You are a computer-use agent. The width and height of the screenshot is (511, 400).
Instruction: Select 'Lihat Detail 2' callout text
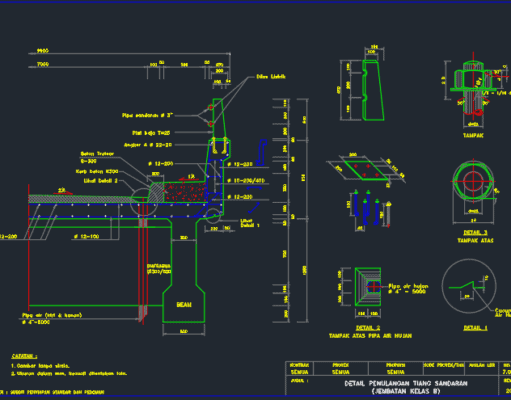click(101, 181)
